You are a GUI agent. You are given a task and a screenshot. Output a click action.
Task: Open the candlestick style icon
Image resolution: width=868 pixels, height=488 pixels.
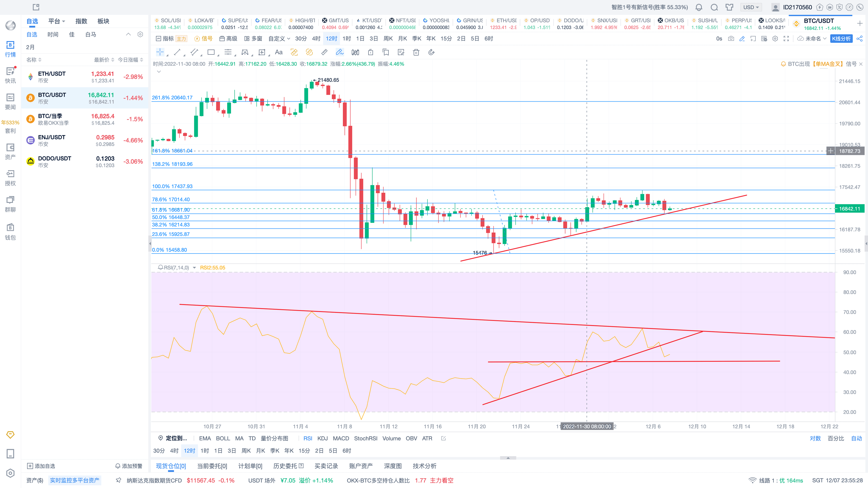[355, 52]
